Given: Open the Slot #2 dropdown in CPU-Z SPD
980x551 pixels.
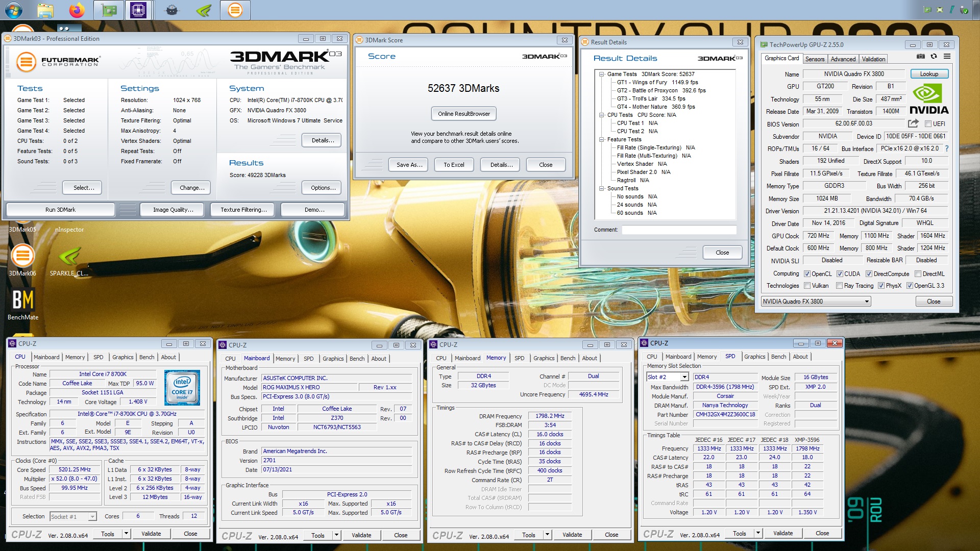Looking at the screenshot, I should (x=668, y=377).
